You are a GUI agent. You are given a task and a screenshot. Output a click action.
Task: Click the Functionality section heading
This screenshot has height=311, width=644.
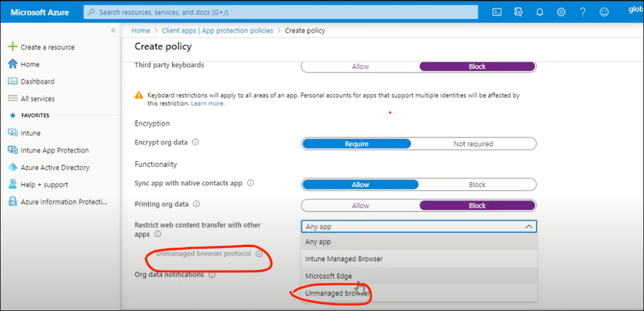[155, 164]
